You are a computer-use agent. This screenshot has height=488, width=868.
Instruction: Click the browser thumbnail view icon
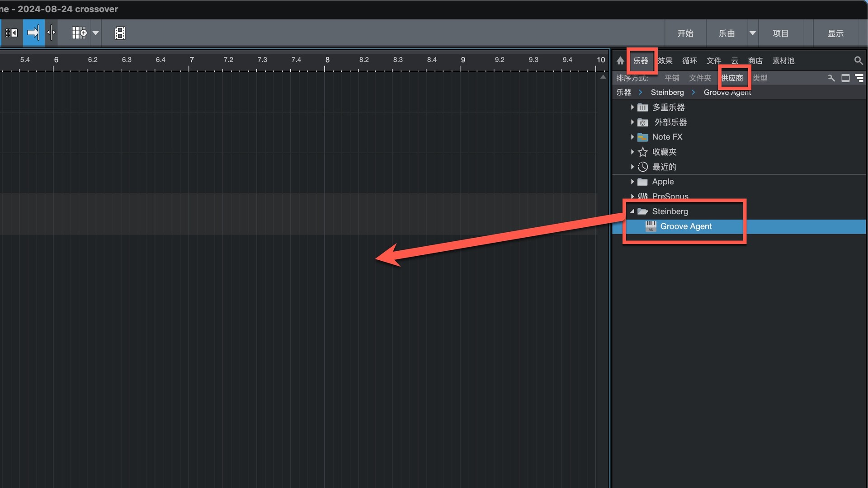(845, 78)
